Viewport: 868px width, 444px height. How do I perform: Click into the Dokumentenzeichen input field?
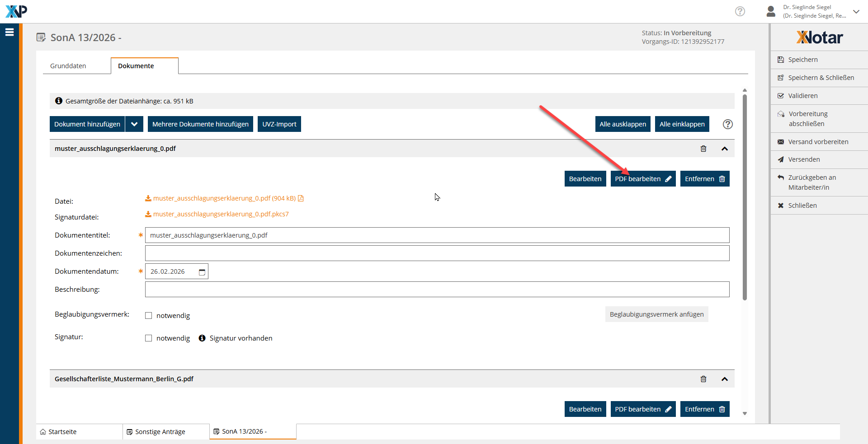[x=437, y=253]
